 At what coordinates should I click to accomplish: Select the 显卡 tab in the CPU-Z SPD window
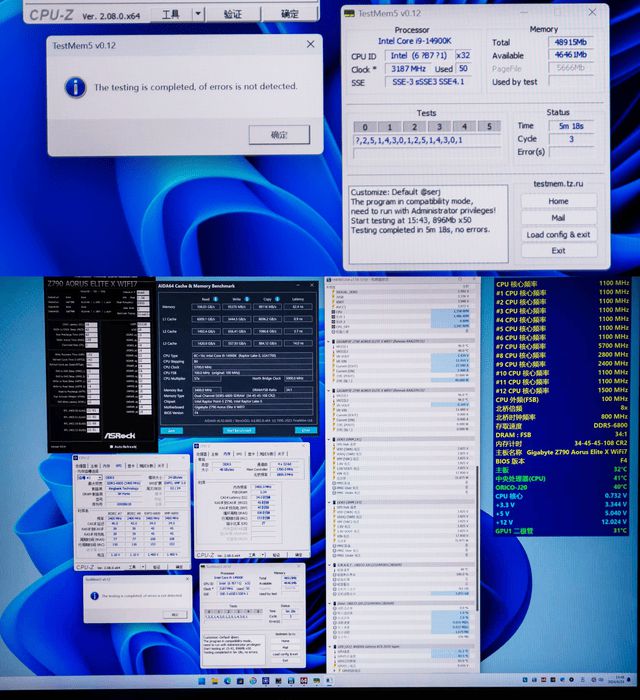point(131,466)
